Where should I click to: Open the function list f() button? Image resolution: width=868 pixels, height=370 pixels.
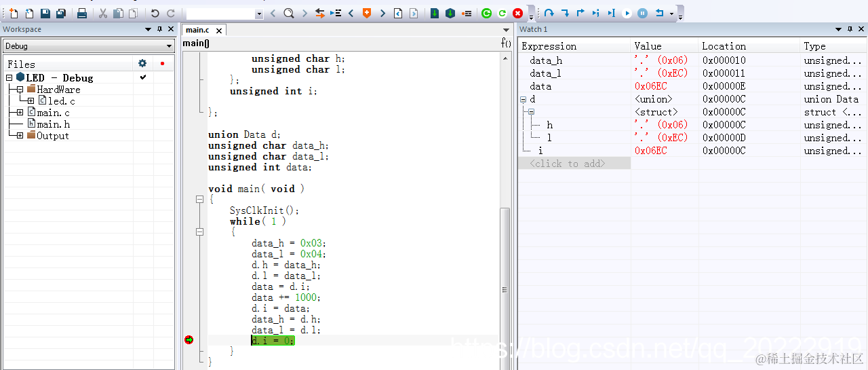click(x=506, y=43)
